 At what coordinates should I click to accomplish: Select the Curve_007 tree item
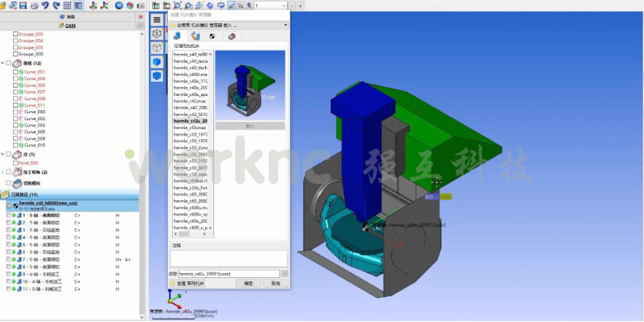[35, 92]
